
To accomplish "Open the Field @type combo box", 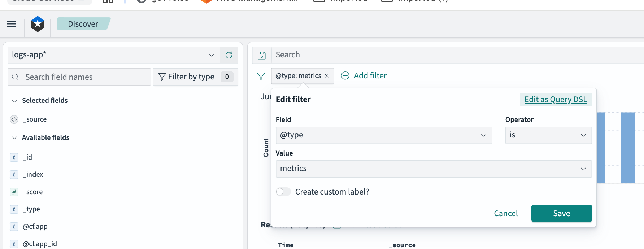I will coord(384,135).
